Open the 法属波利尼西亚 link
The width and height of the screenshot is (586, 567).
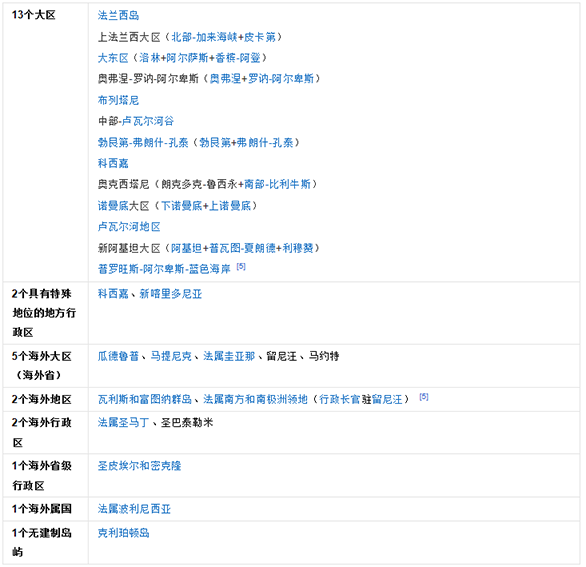click(134, 509)
